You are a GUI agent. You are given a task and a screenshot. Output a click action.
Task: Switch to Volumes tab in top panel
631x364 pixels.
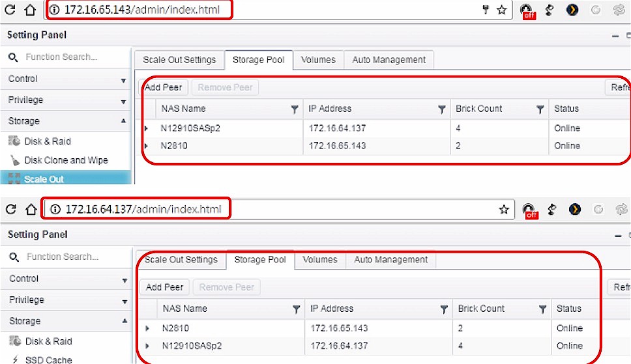[x=318, y=60]
